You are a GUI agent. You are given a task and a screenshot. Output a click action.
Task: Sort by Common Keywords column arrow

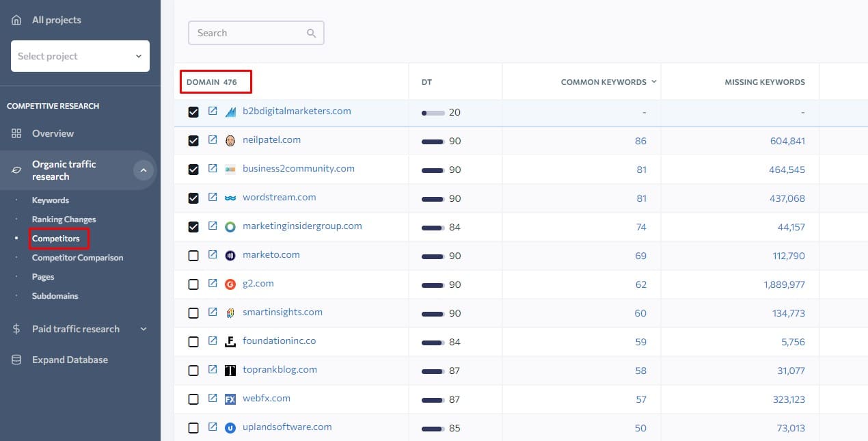pos(654,82)
